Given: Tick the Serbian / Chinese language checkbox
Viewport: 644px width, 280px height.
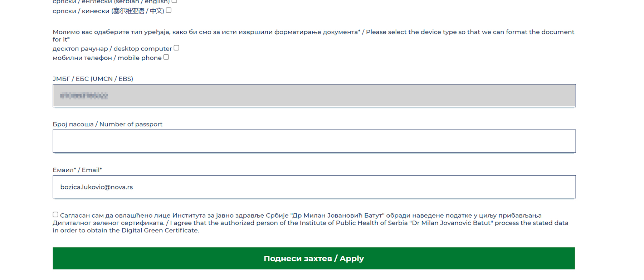Looking at the screenshot, I should pos(169,10).
